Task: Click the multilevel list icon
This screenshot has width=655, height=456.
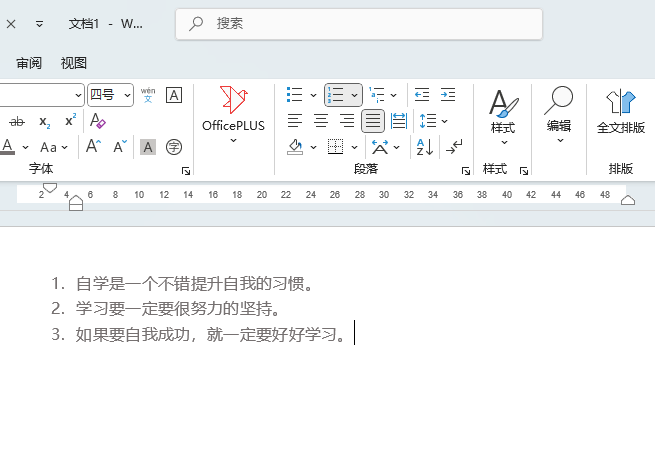Action: [x=377, y=95]
